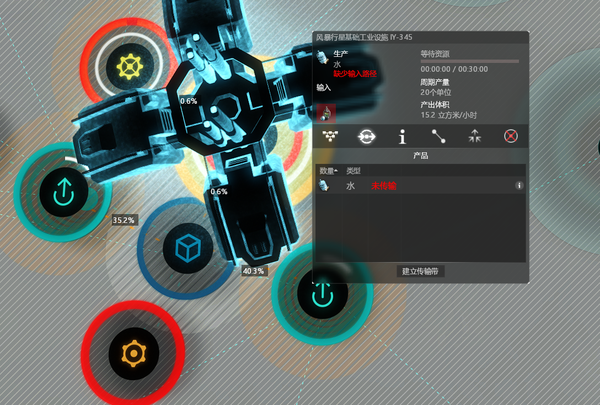Select the 水 product row

point(420,186)
